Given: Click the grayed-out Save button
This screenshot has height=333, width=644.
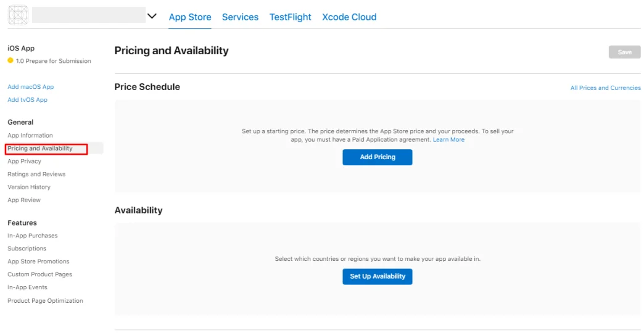Looking at the screenshot, I should pos(625,52).
